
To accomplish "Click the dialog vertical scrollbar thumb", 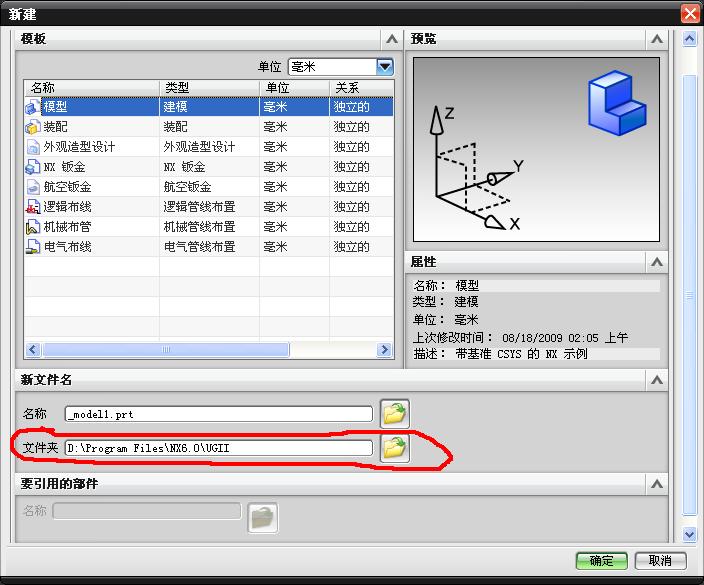I will point(689,295).
